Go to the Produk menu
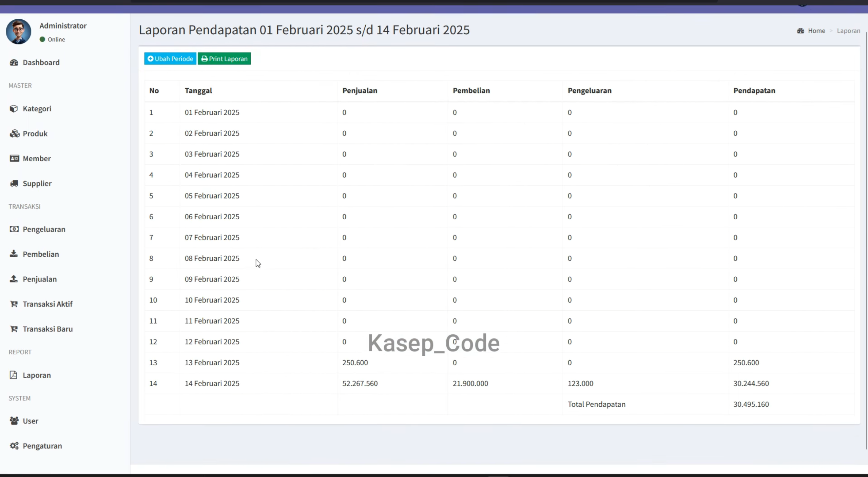 point(65,133)
